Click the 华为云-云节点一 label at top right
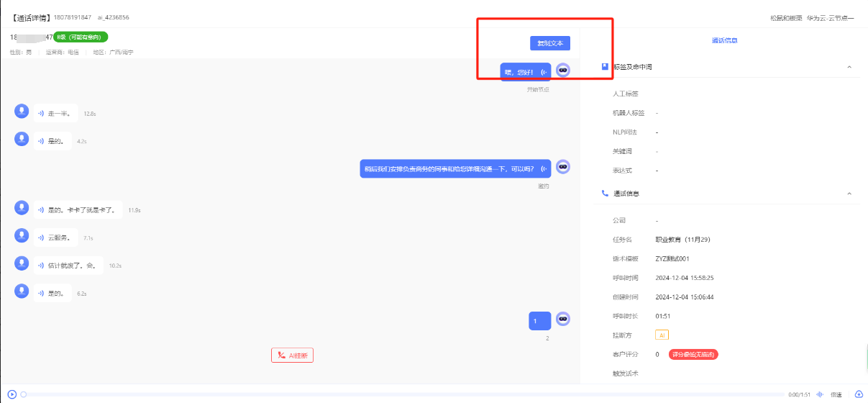Image resolution: width=868 pixels, height=403 pixels. (x=830, y=17)
